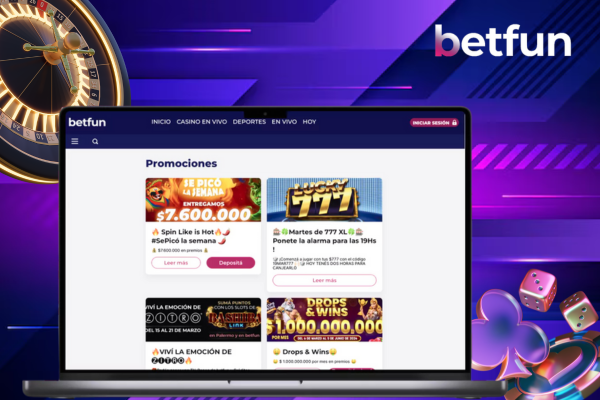The image size is (600, 400).
Task: Click the Viví la emoción de Zitro title
Action: 191,356
